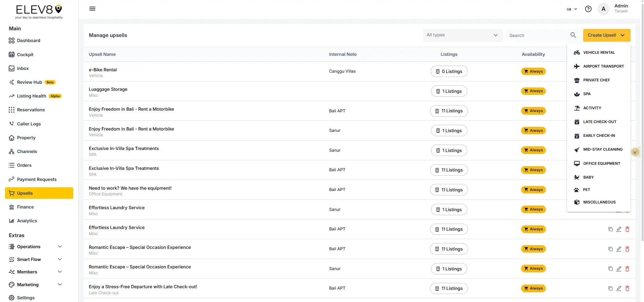The width and height of the screenshot is (644, 302).
Task: Expand the Members sidebar section
Action: (x=36, y=272)
